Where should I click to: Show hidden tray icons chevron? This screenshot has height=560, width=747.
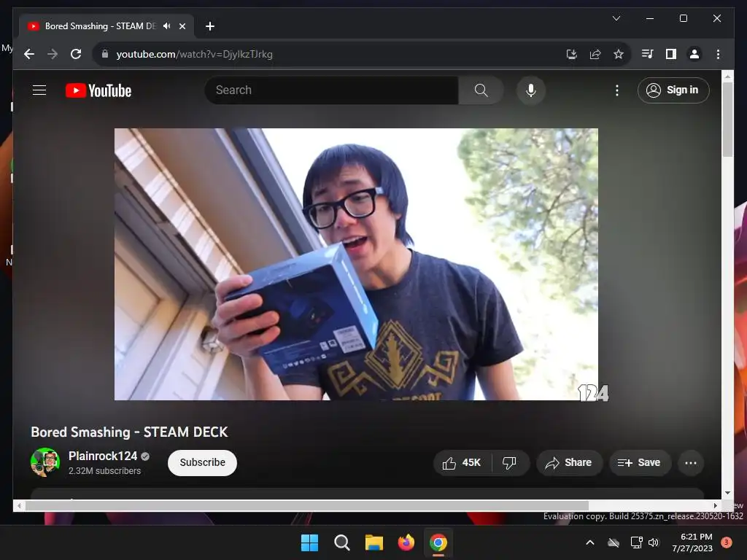coord(589,542)
